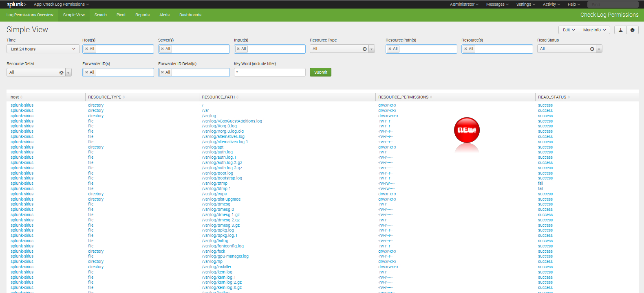Open the Search tab
This screenshot has height=293, width=644.
[x=101, y=15]
